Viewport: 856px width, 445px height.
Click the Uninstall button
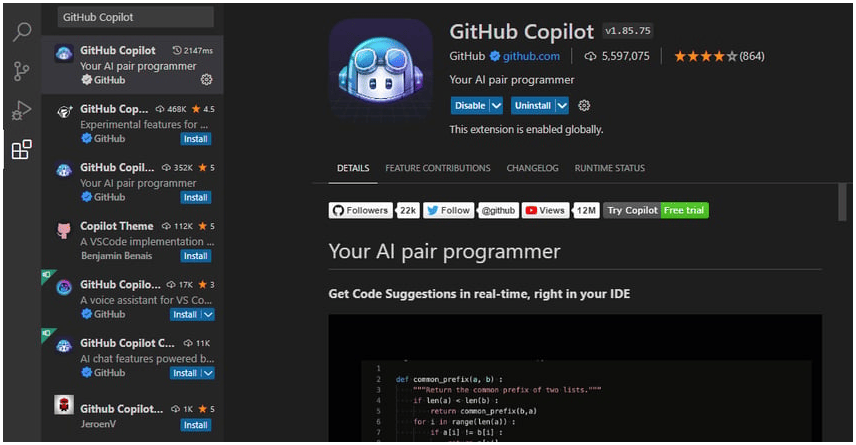pos(533,105)
